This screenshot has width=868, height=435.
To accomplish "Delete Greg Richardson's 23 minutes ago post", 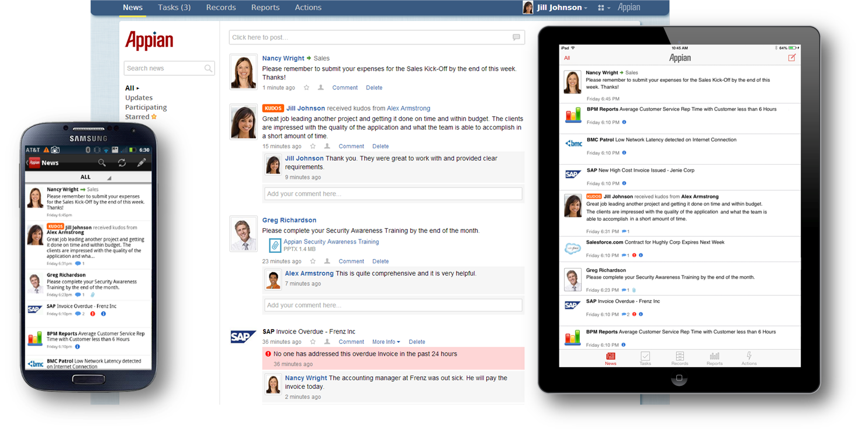I will point(381,262).
